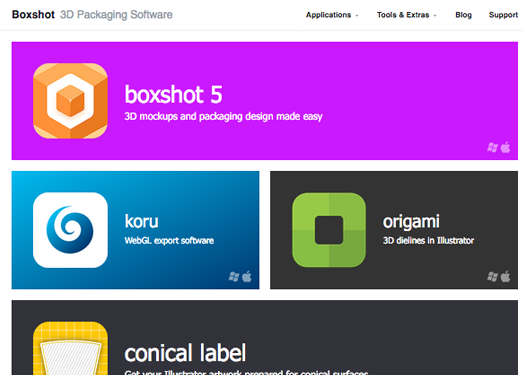Screen dimensions: 523x375
Task: Click Windows logo in Boxshot 5 banner
Action: coord(492,147)
